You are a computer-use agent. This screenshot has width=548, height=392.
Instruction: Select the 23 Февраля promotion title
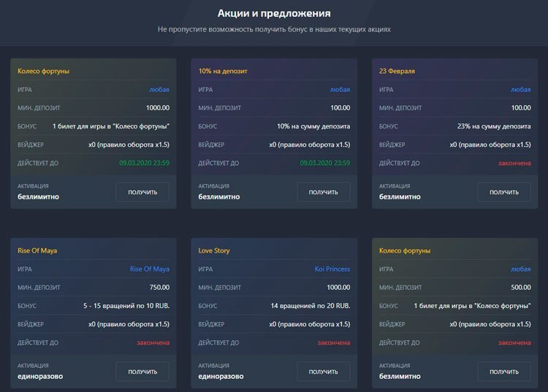point(397,72)
